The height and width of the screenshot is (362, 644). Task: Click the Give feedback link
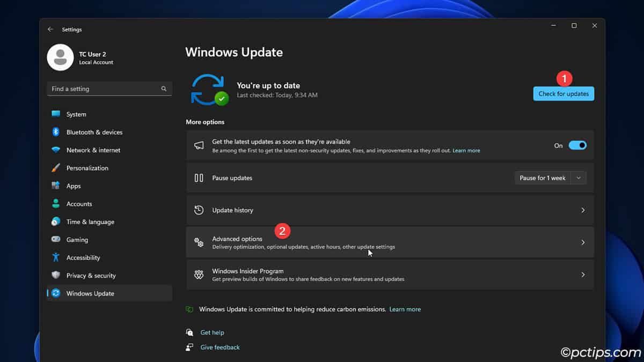coord(220,347)
